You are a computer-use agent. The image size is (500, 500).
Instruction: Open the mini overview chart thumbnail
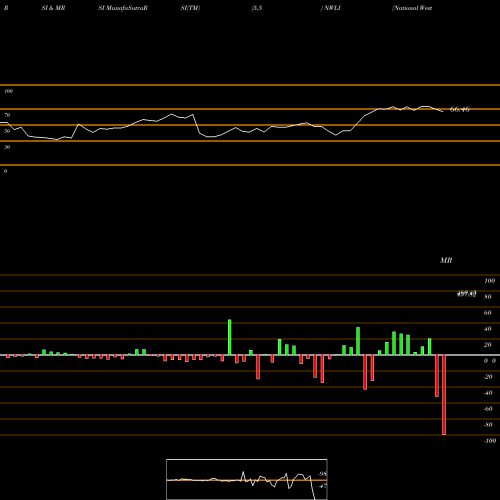coord(247,479)
